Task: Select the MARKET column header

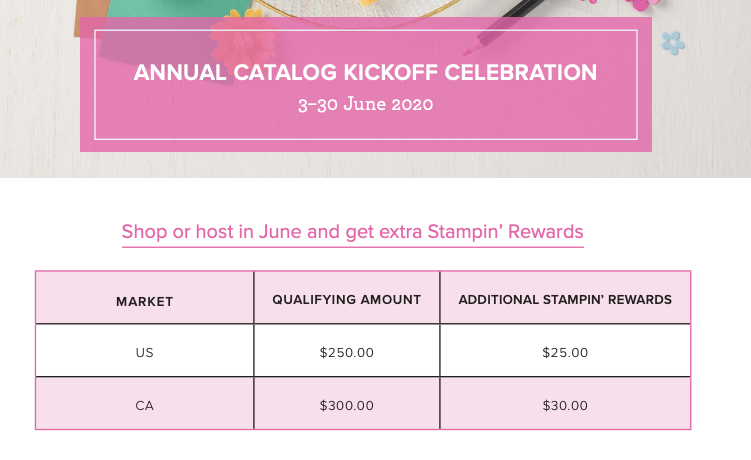Action: pyautogui.click(x=145, y=298)
